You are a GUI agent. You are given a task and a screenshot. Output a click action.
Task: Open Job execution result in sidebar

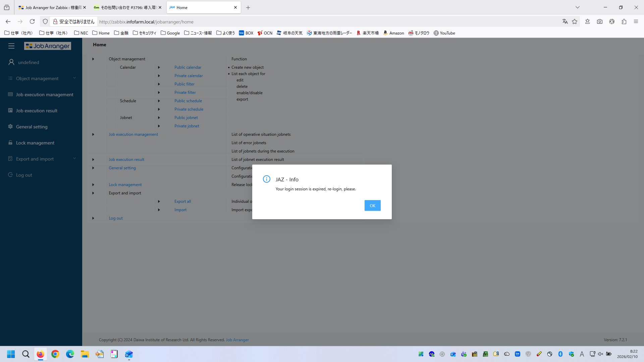[37, 111]
